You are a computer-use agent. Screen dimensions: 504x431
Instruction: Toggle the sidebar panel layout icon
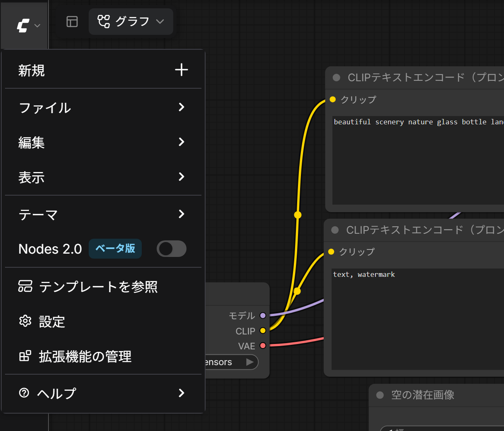[72, 22]
